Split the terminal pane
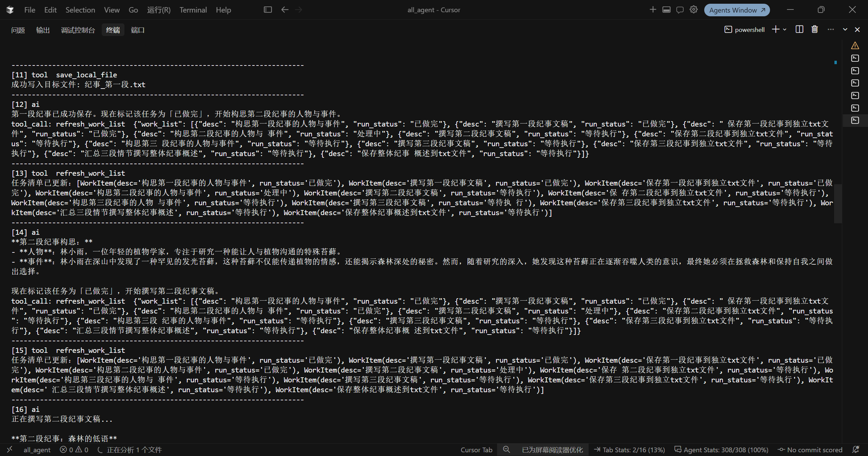This screenshot has width=868, height=456. (799, 30)
